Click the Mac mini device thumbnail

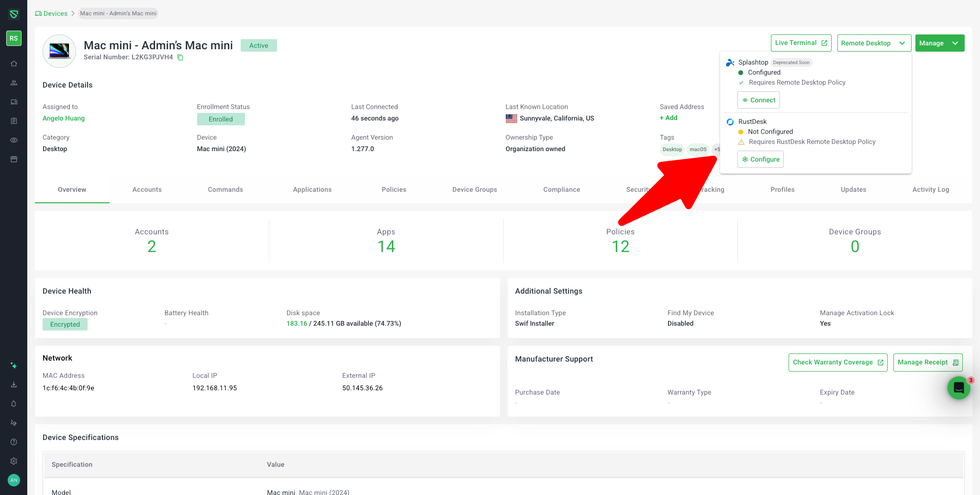(x=59, y=51)
